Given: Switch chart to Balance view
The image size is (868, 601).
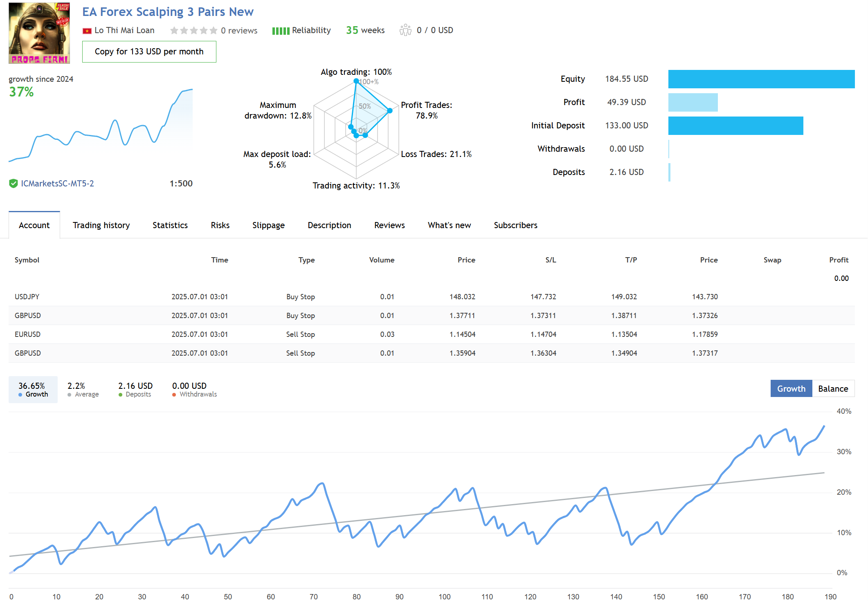Looking at the screenshot, I should coord(833,389).
